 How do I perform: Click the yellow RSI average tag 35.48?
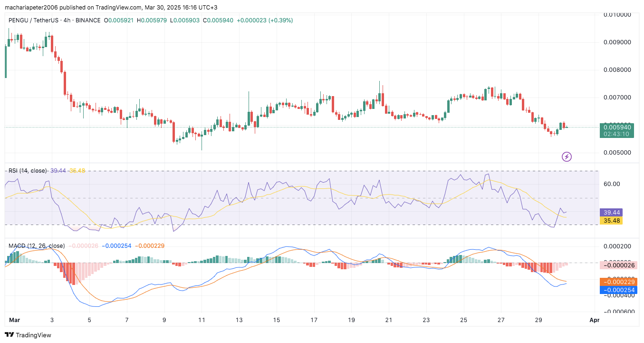pyautogui.click(x=611, y=220)
